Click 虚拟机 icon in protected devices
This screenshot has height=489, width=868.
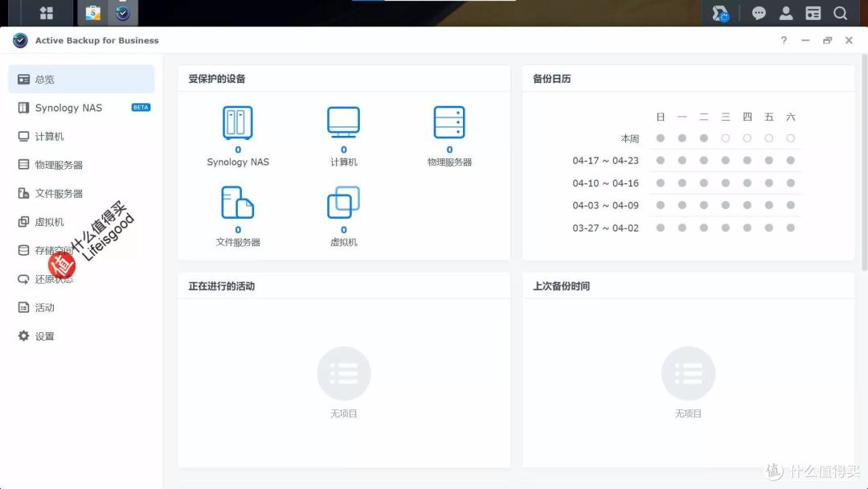[x=344, y=202]
